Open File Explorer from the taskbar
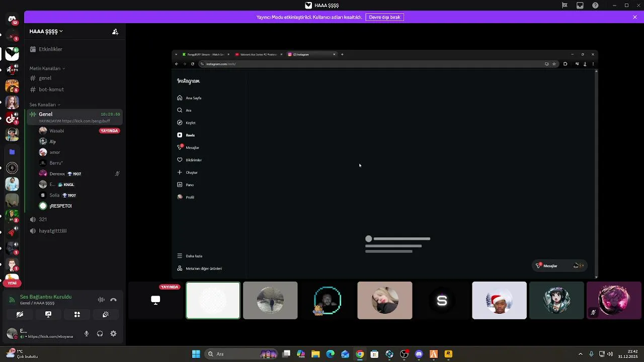Screen dimensions: 644x362 click(x=315, y=354)
